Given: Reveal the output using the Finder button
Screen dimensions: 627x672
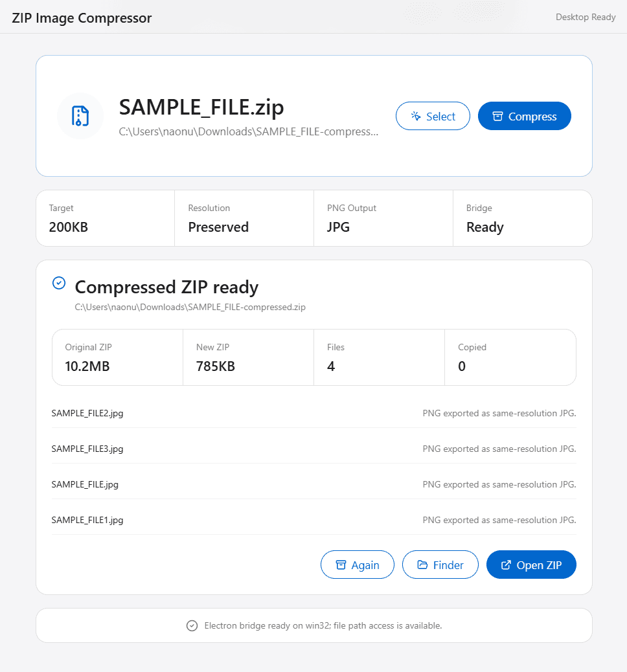Looking at the screenshot, I should click(x=440, y=565).
